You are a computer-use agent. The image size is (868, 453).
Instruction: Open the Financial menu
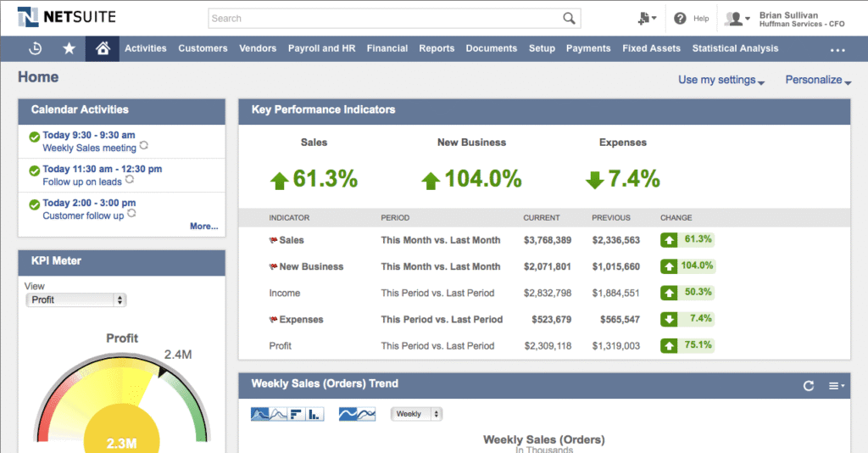387,48
